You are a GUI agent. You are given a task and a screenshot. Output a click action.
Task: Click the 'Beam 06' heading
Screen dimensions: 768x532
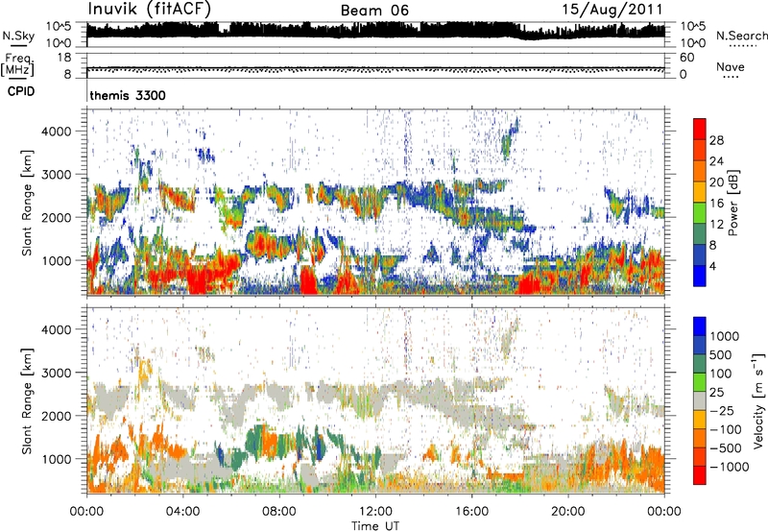[374, 11]
